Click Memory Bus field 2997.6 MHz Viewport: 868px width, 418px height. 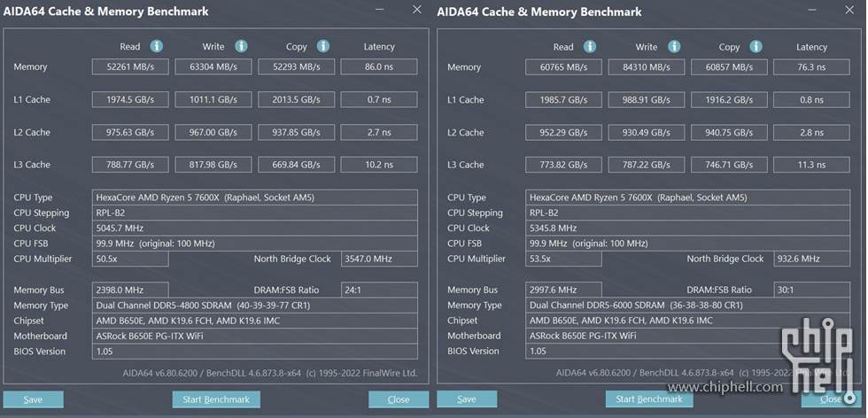pos(563,290)
